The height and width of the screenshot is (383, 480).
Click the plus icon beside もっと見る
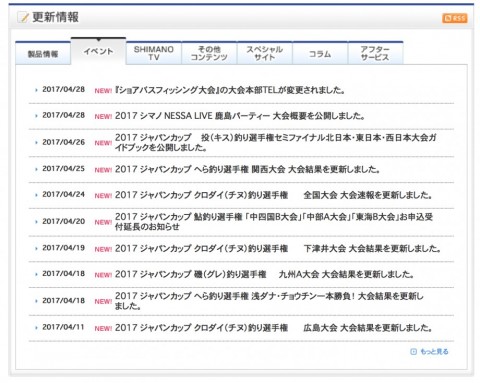coord(413,351)
